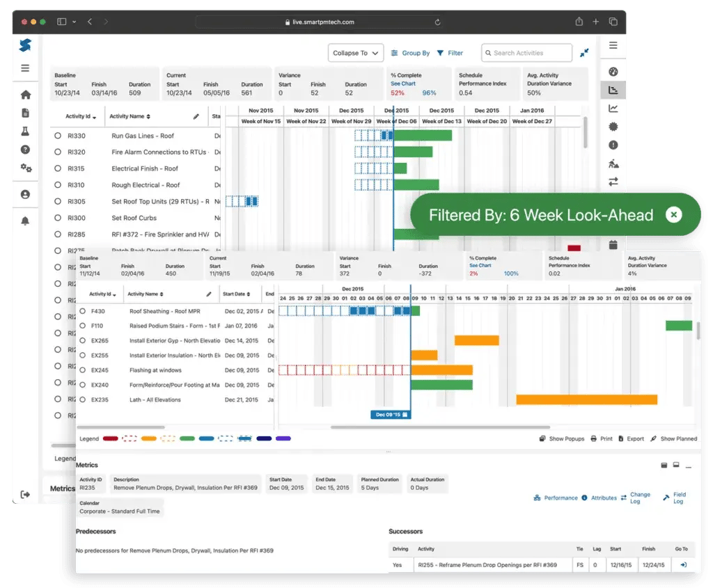Open the Group By options

410,53
